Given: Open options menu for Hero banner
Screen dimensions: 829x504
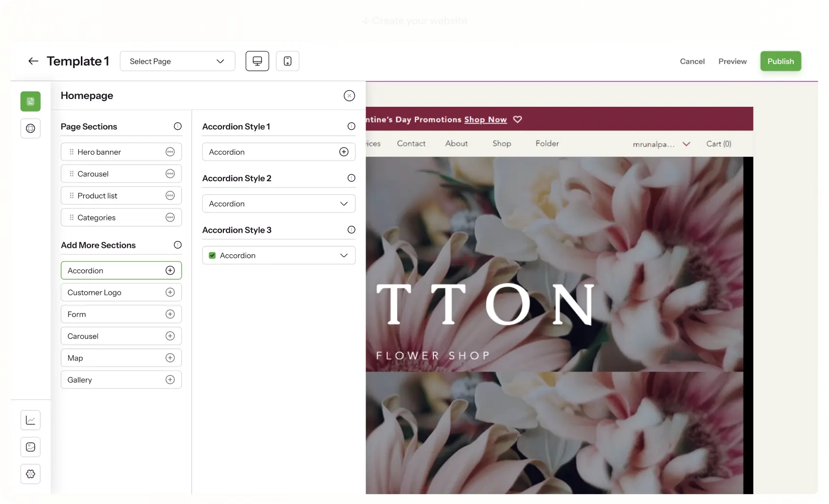Looking at the screenshot, I should click(x=170, y=152).
